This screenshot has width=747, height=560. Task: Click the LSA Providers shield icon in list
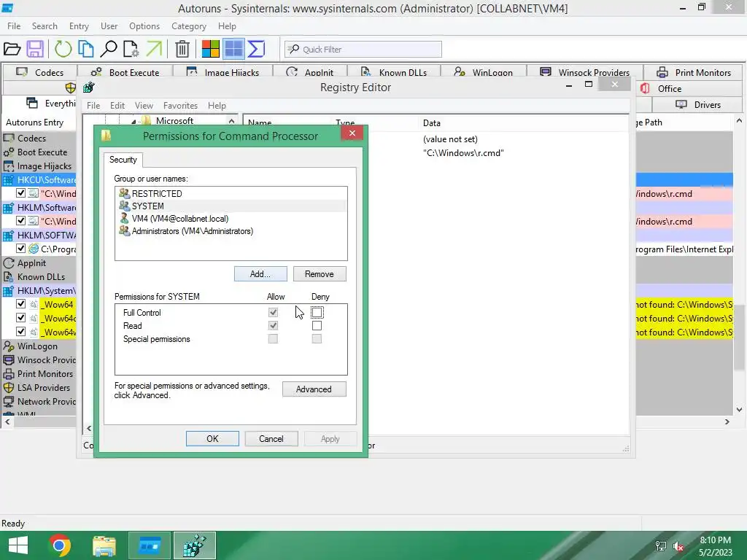tap(9, 388)
